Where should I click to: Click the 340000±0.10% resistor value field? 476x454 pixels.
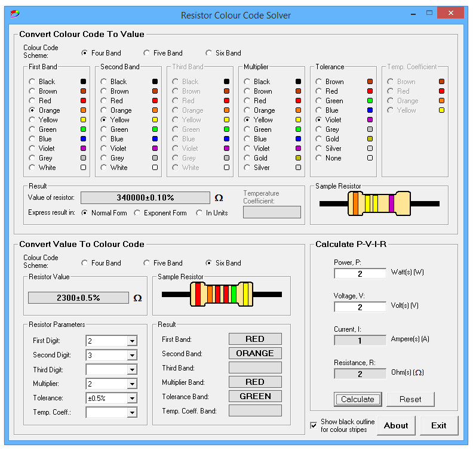click(145, 197)
